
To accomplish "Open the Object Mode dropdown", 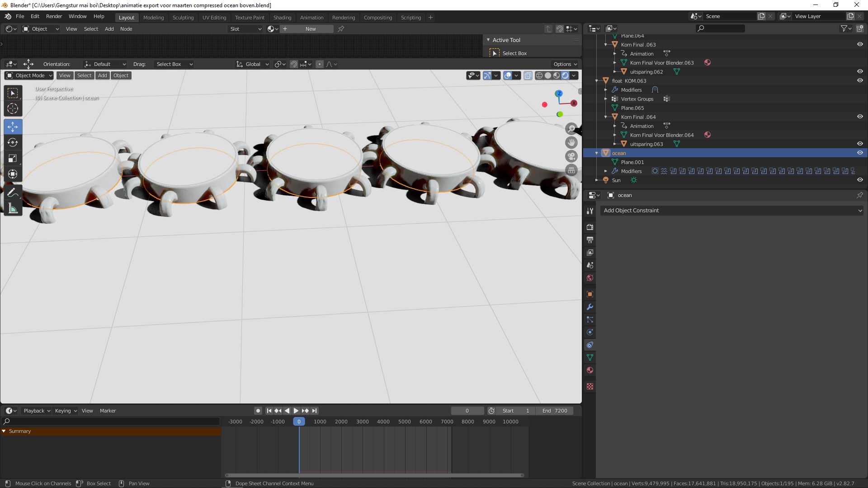I will point(29,76).
